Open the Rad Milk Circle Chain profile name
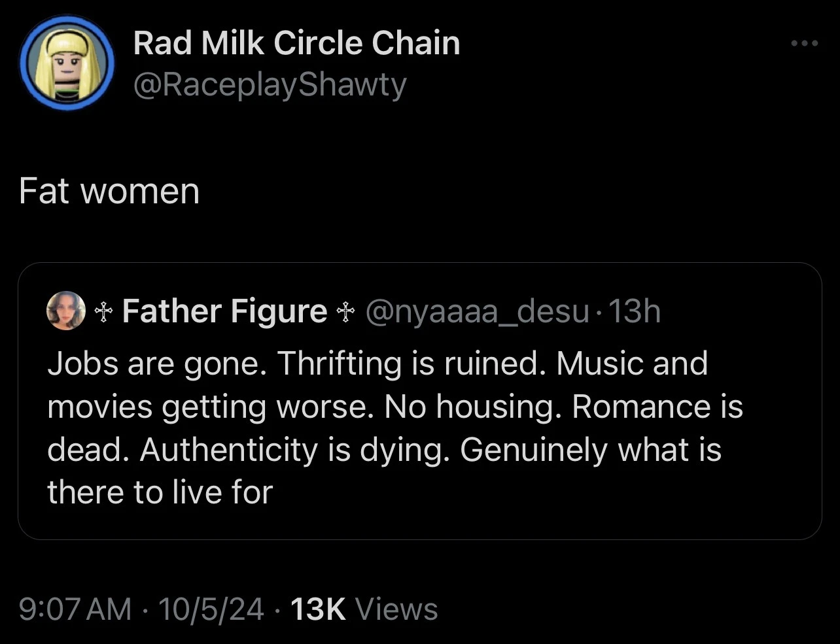This screenshot has height=644, width=840. [x=296, y=43]
